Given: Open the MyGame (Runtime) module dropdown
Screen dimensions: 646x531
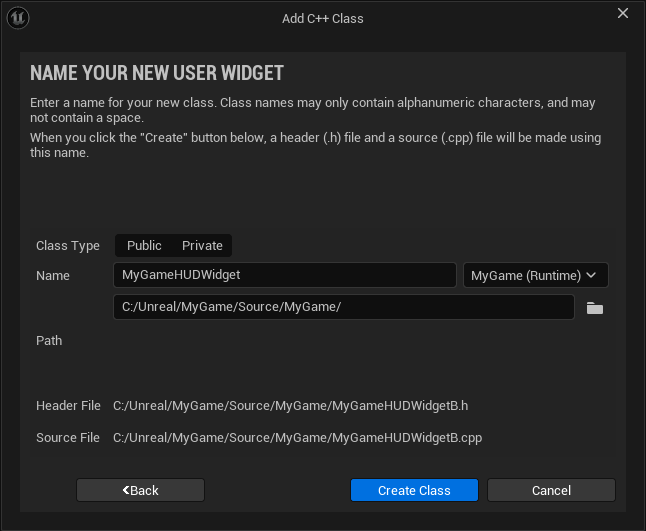Looking at the screenshot, I should pos(535,275).
